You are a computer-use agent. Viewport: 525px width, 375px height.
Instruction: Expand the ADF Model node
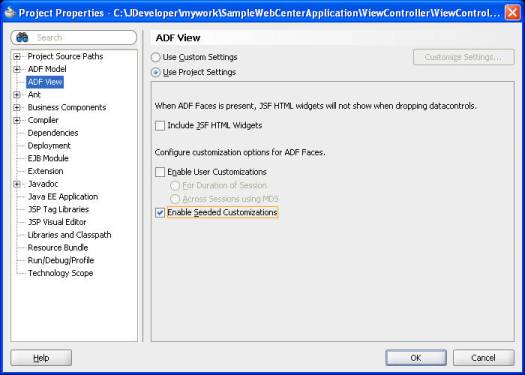coord(17,69)
